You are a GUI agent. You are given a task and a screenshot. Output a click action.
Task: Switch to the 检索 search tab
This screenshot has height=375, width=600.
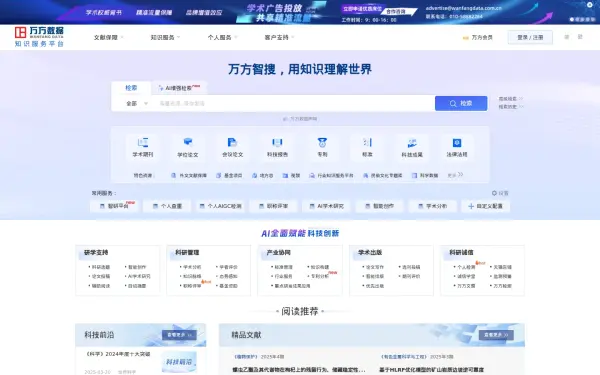point(131,88)
